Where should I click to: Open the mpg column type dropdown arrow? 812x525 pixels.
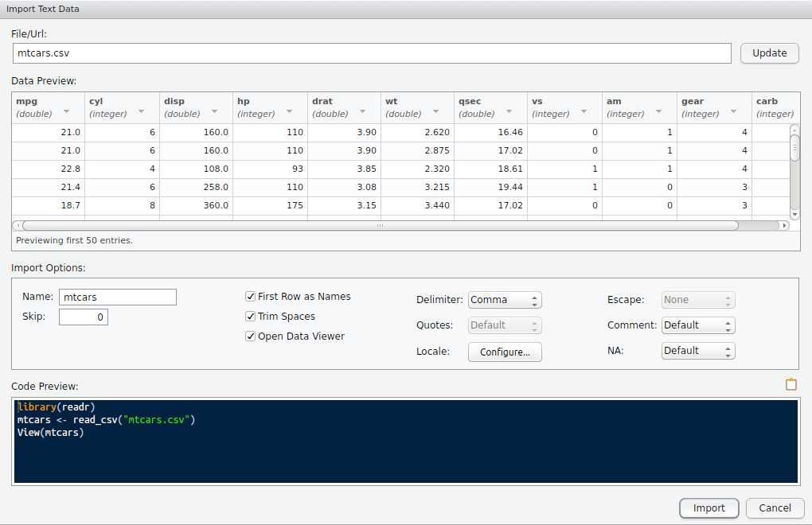pos(67,112)
